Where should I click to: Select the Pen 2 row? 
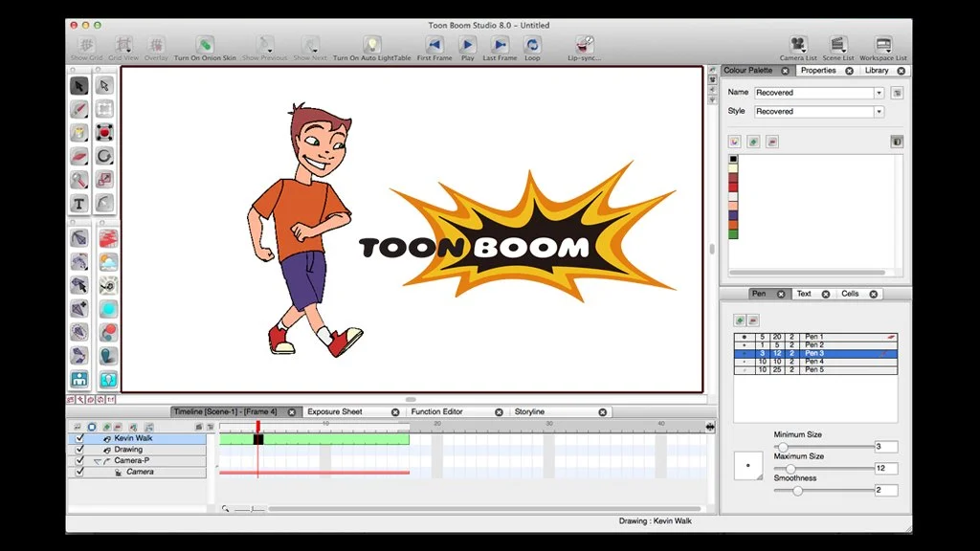(815, 344)
